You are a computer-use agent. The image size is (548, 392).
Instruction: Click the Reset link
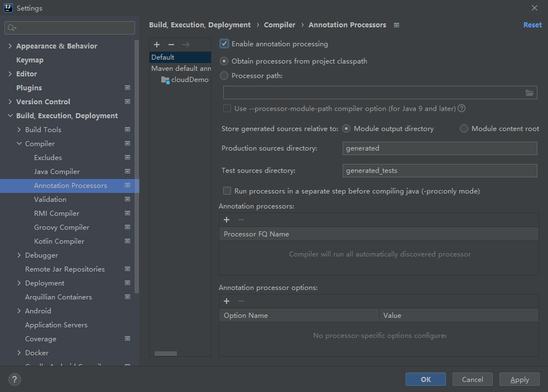(x=532, y=25)
